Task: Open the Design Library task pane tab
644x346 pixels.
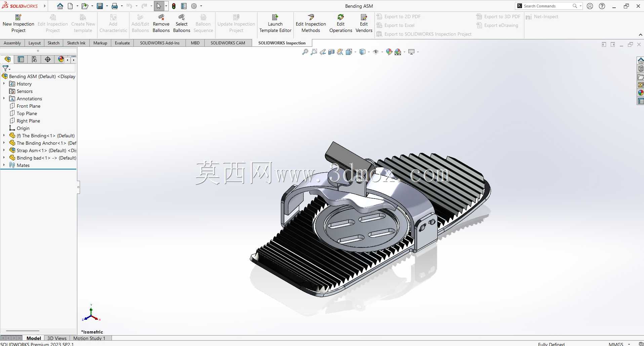Action: click(x=641, y=69)
